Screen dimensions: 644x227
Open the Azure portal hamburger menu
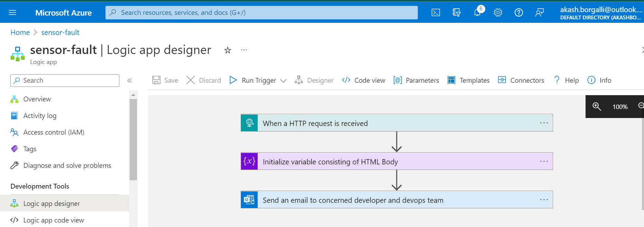12,13
